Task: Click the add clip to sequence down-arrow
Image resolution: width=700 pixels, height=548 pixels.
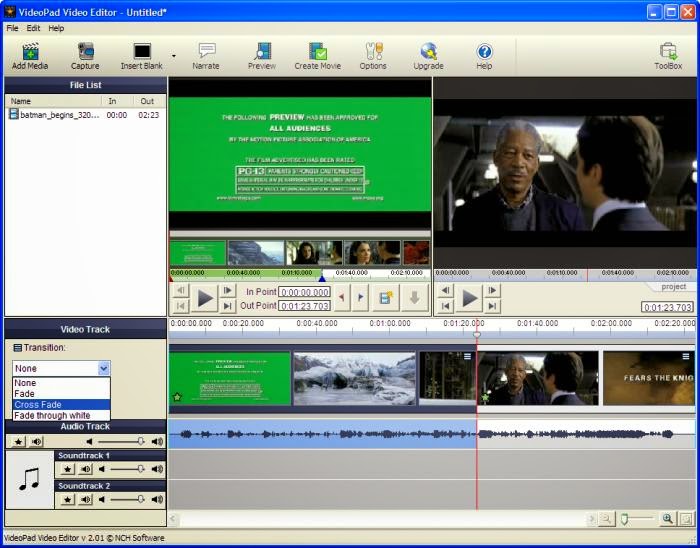Action: (x=414, y=298)
